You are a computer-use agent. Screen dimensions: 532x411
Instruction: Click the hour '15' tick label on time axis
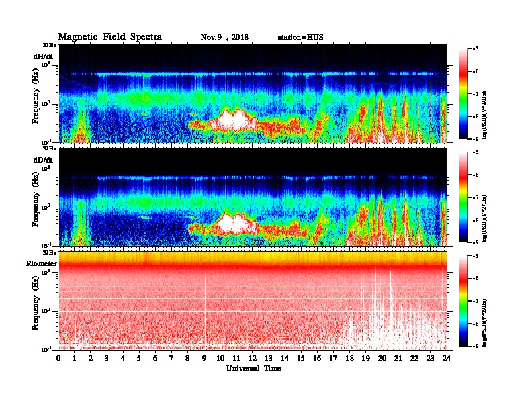(x=301, y=358)
